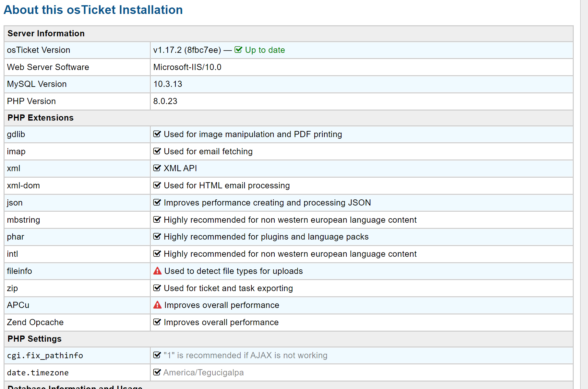
Task: Click the warning icon in fileinfo row
Action: pos(157,271)
